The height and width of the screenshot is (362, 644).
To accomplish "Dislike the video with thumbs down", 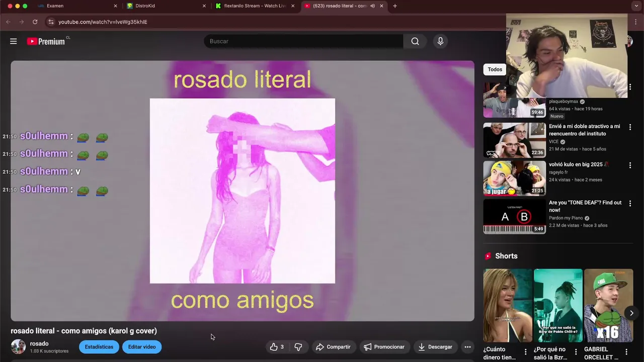I will 298,347.
